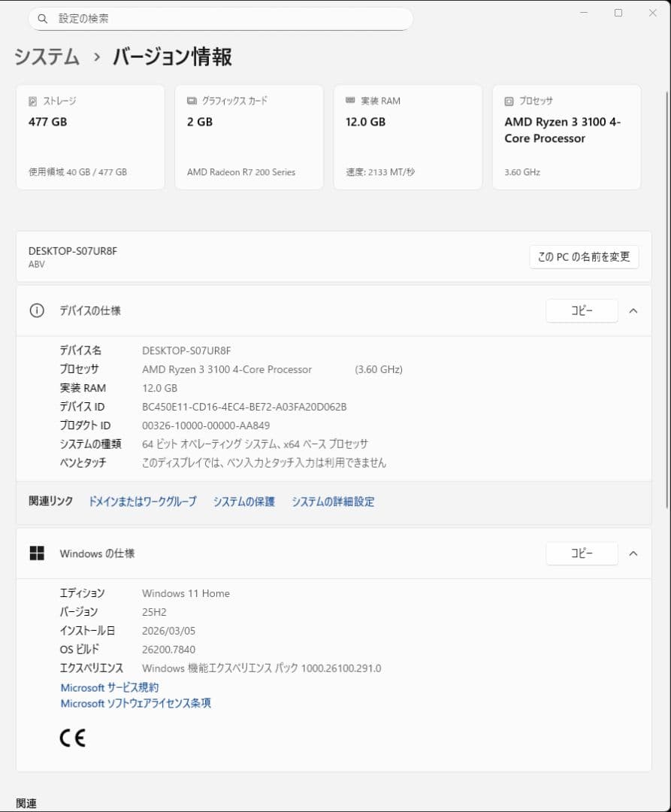Image resolution: width=671 pixels, height=812 pixels.
Task: Click the graphics card icon
Action: (192, 101)
